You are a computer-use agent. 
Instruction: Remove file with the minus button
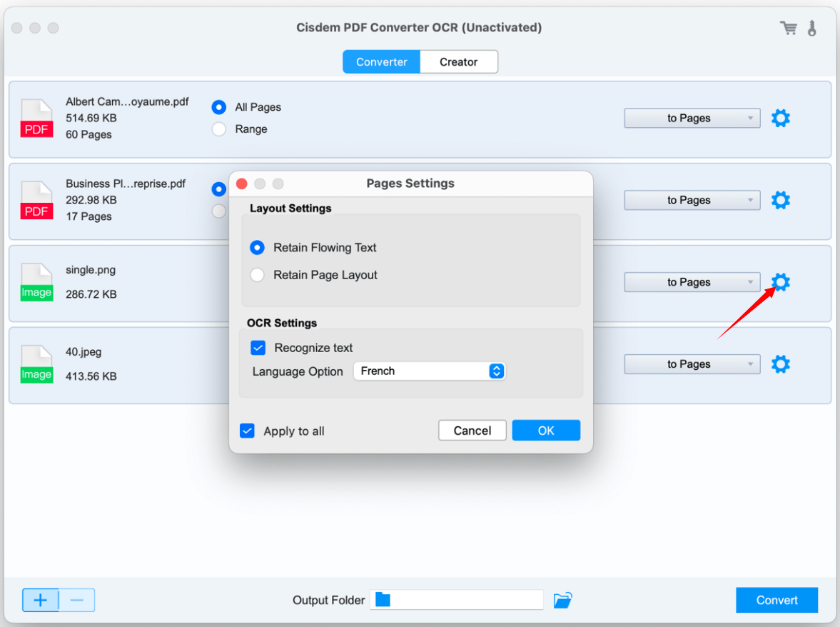click(x=76, y=600)
